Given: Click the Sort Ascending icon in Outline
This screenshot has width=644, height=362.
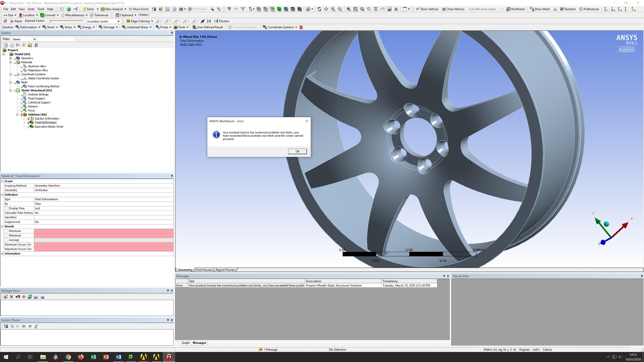Looking at the screenshot, I should click(36, 45).
